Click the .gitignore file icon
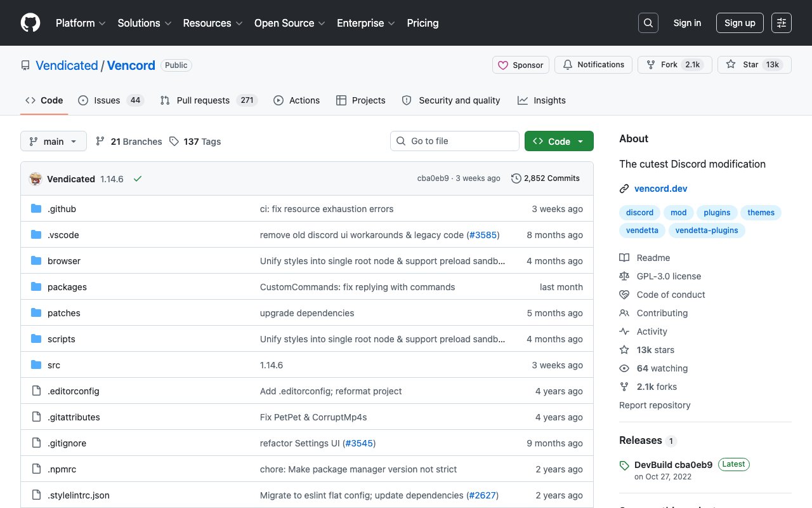 click(36, 443)
